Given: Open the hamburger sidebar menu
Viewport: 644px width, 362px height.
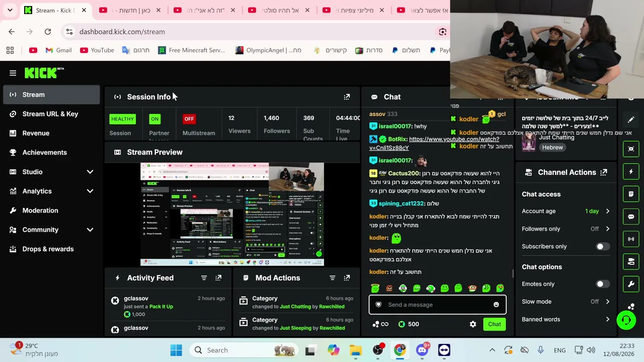Looking at the screenshot, I should pyautogui.click(x=13, y=73).
